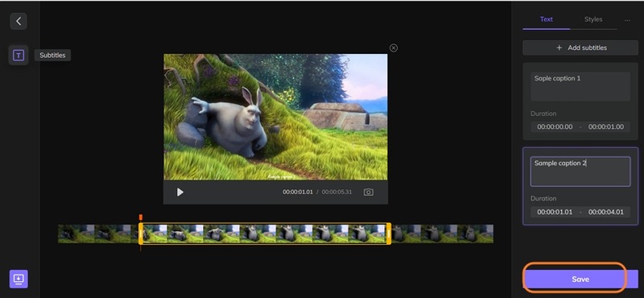Click the current time 00:00:01.01 readout
Screen dimensions: 644x298
(x=298, y=192)
